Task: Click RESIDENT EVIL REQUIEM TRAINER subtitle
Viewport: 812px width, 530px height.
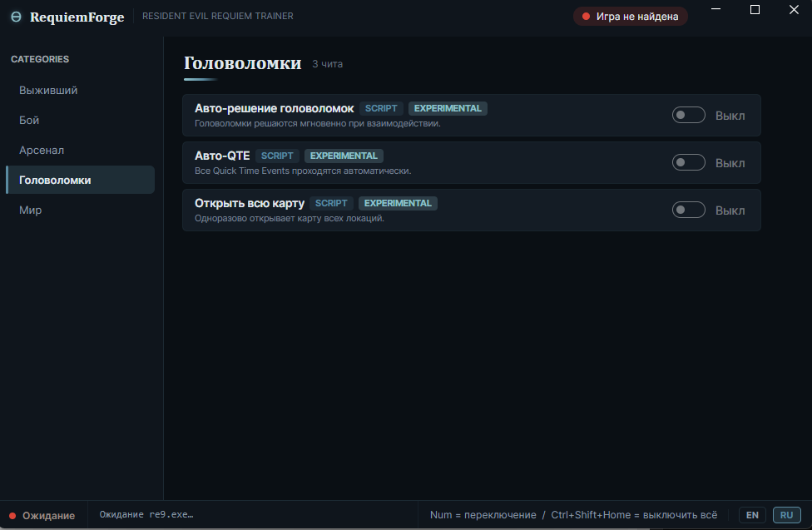Action: (217, 16)
